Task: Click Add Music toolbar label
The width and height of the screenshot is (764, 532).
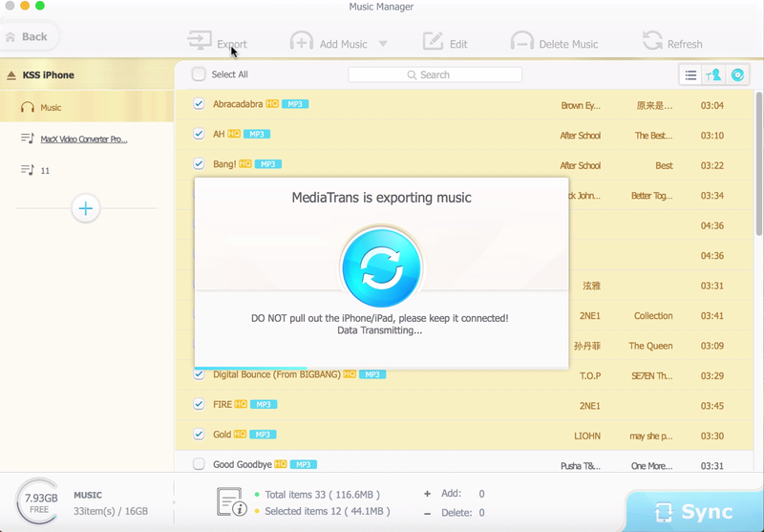Action: pos(343,44)
